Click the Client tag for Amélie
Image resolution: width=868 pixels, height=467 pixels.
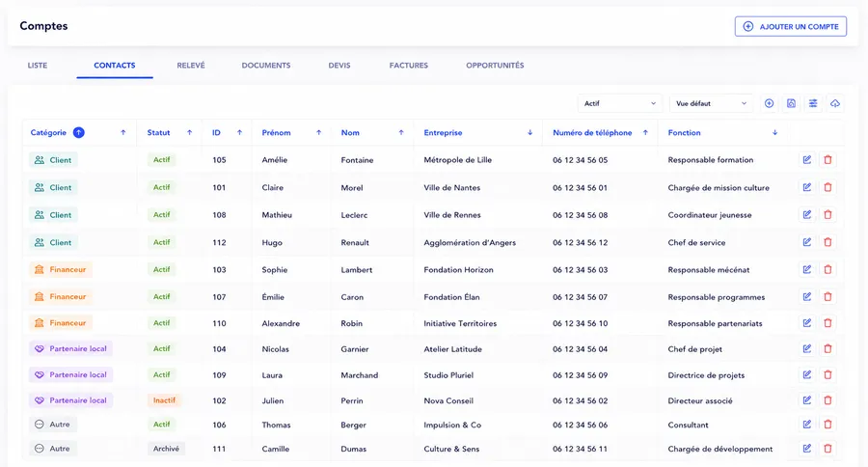53,160
